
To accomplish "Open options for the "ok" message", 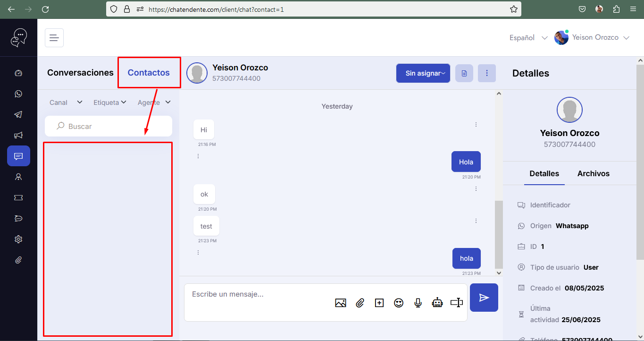I will tap(476, 189).
